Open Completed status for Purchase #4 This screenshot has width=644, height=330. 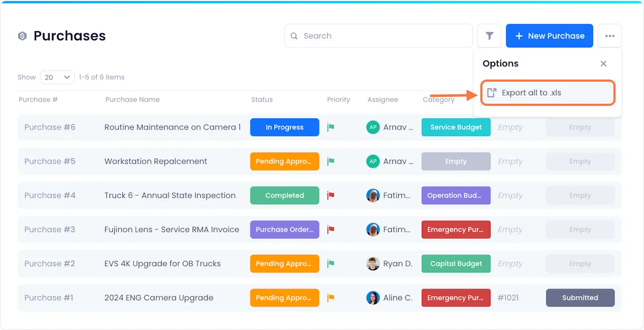[x=284, y=196]
